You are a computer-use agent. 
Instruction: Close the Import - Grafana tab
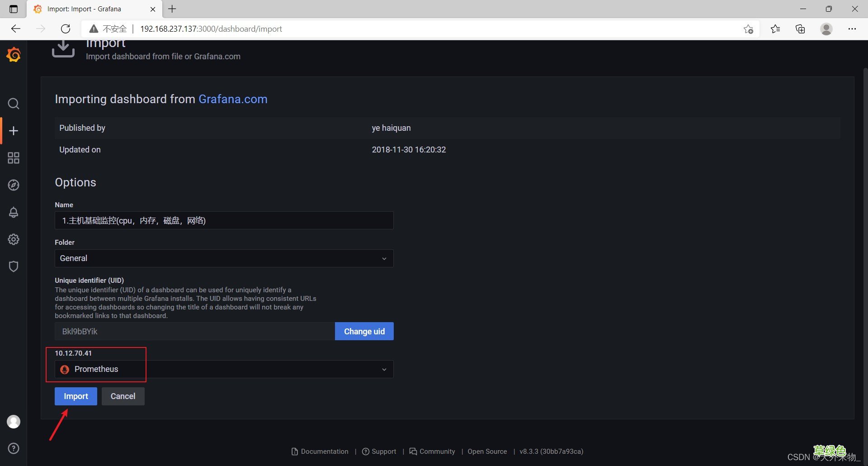click(153, 9)
